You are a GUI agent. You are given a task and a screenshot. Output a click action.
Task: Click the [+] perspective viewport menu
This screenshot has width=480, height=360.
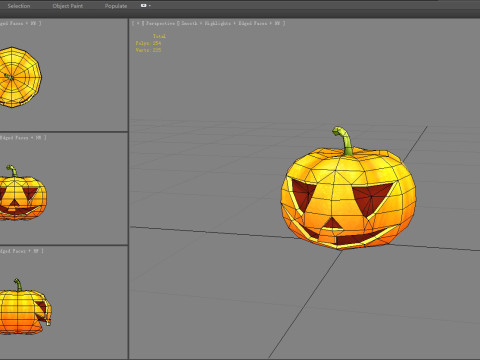(x=138, y=23)
